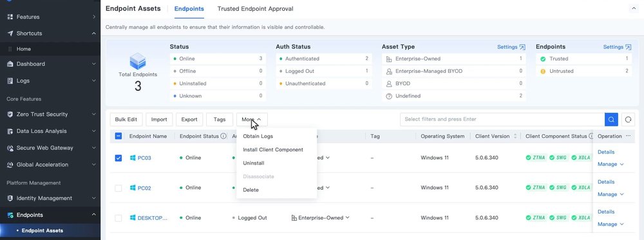Click the Untrusted warning icon
This screenshot has height=240, width=644.
click(543, 71)
